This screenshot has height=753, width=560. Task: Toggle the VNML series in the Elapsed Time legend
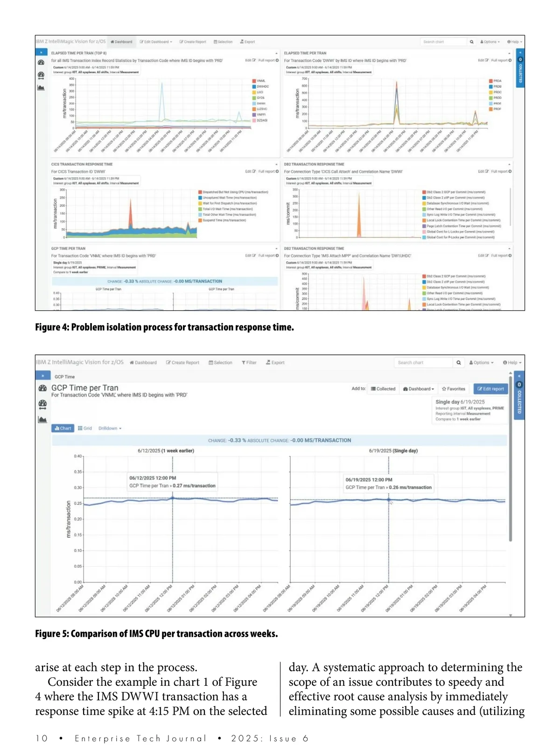(254, 81)
